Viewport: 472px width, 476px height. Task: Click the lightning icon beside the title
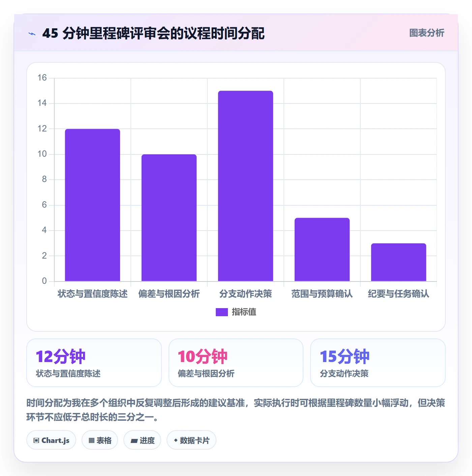click(x=32, y=34)
